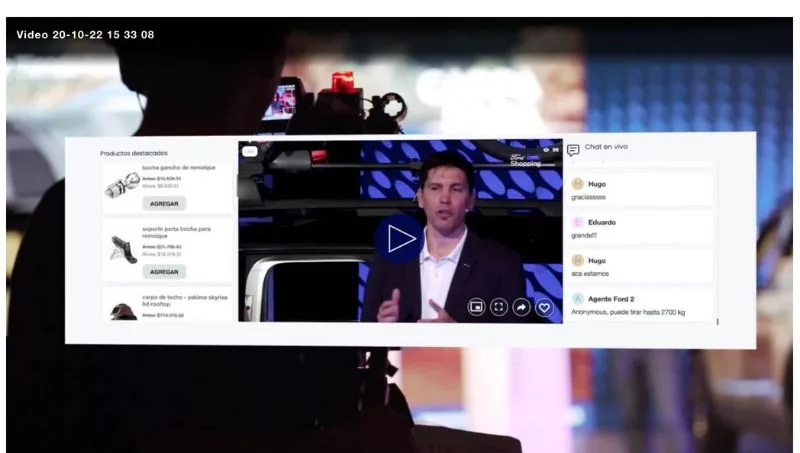This screenshot has width=800, height=453.
Task: Add soporte porta bocha with AGREGAR button
Action: tap(164, 271)
